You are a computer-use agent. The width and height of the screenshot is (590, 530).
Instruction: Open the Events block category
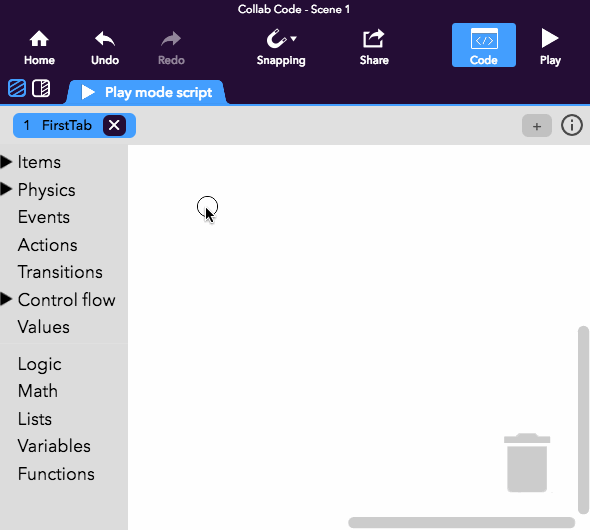click(x=44, y=217)
